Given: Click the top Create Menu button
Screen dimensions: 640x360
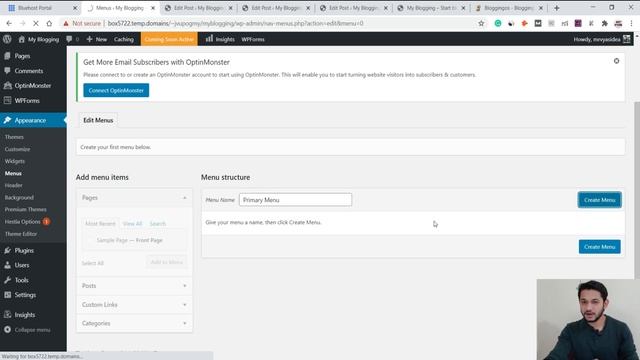Looking at the screenshot, I should coord(599,200).
